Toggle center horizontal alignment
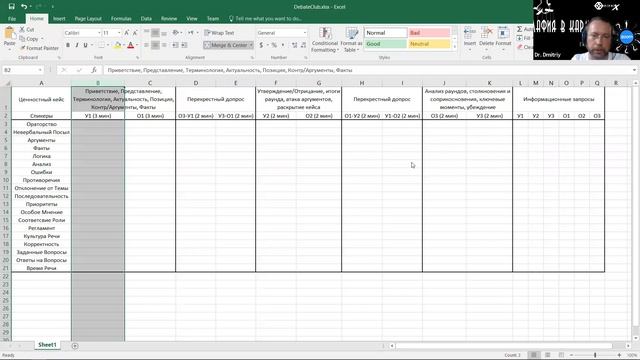 pos(156,45)
